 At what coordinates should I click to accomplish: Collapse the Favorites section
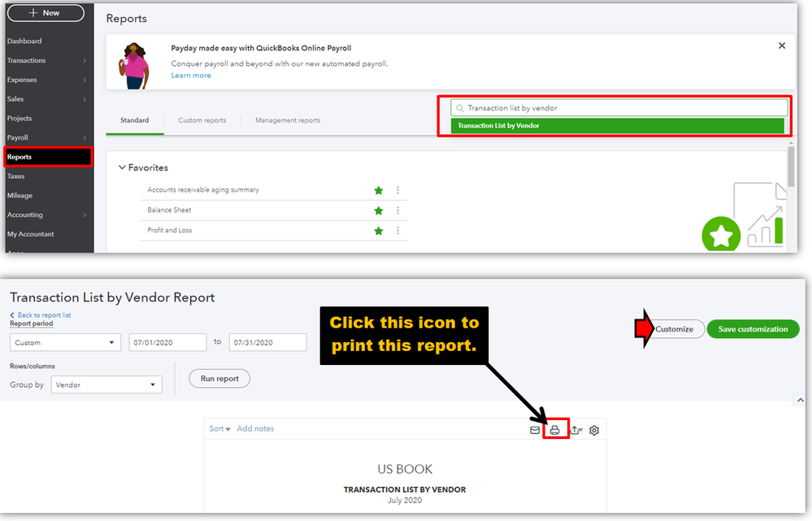122,167
